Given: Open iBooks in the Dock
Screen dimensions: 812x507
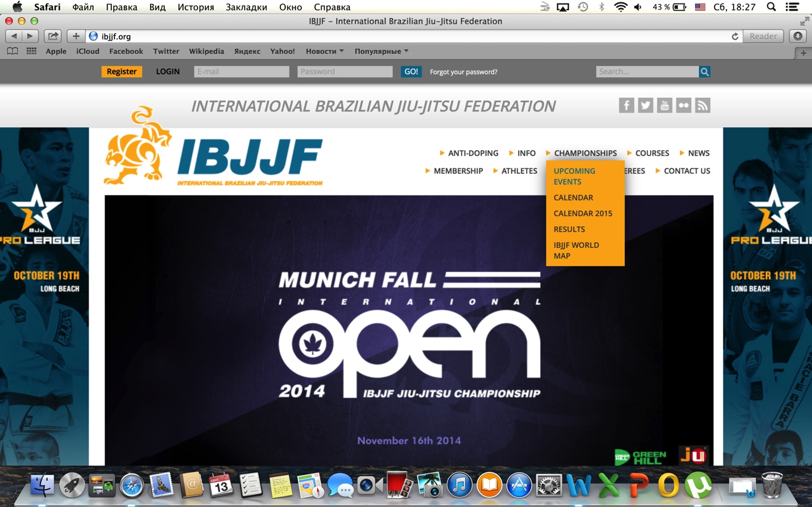Looking at the screenshot, I should pos(489,486).
